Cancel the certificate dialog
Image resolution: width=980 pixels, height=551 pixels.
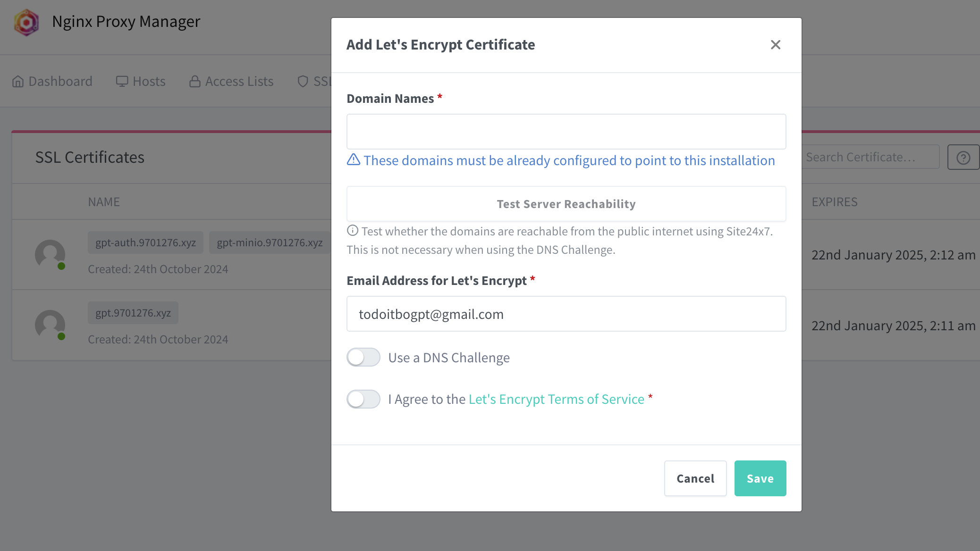(695, 478)
